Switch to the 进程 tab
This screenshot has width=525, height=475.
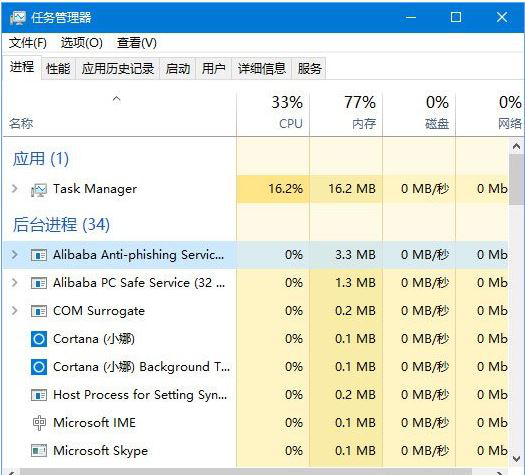[x=22, y=67]
